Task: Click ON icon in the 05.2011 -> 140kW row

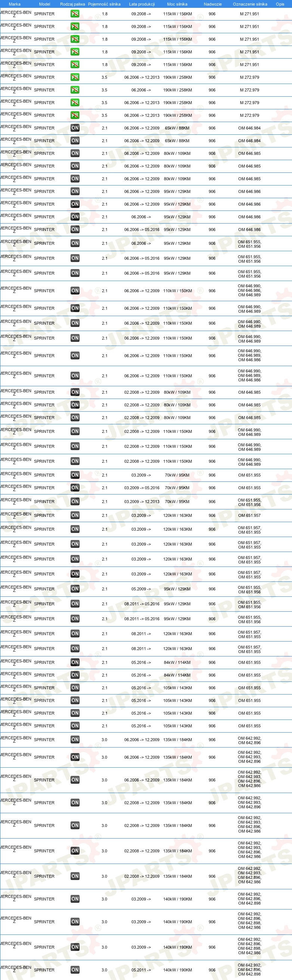Action: (75, 970)
